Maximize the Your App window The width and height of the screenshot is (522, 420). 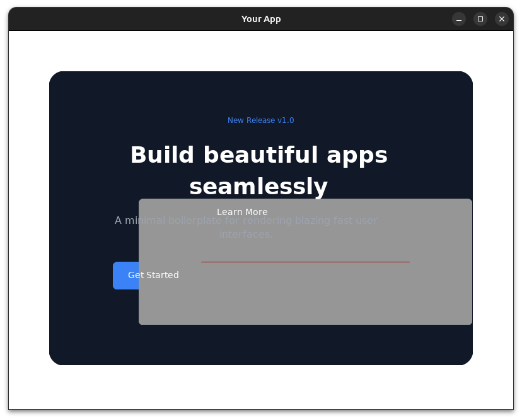[x=480, y=19]
